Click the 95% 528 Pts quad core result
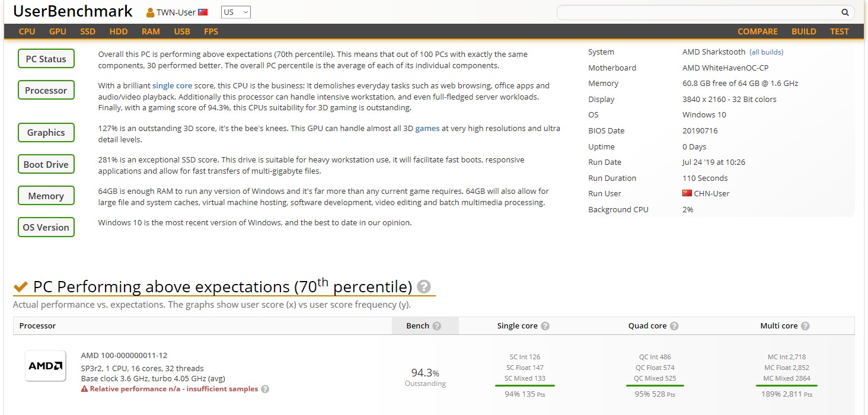This screenshot has width=868, height=415. click(655, 394)
